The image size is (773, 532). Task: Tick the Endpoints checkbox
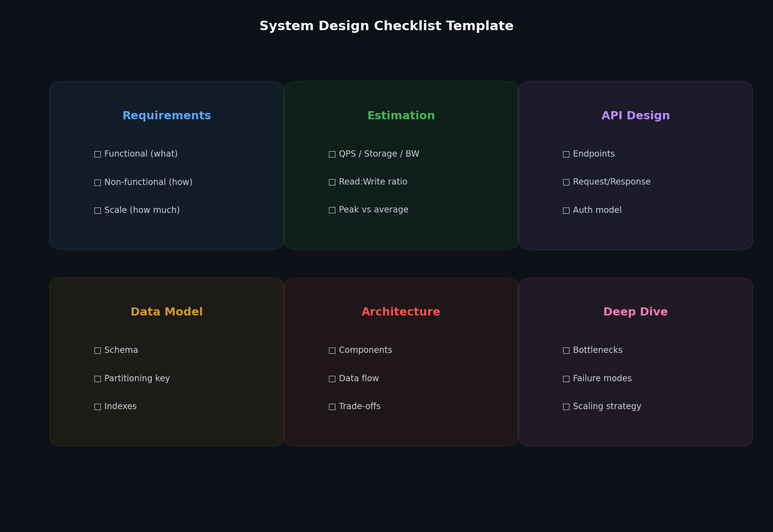[566, 154]
